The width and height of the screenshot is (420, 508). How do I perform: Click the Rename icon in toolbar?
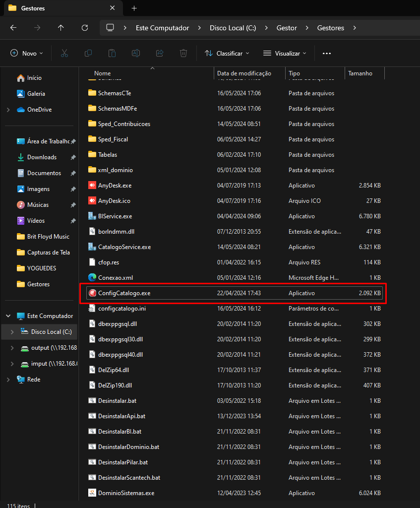136,53
